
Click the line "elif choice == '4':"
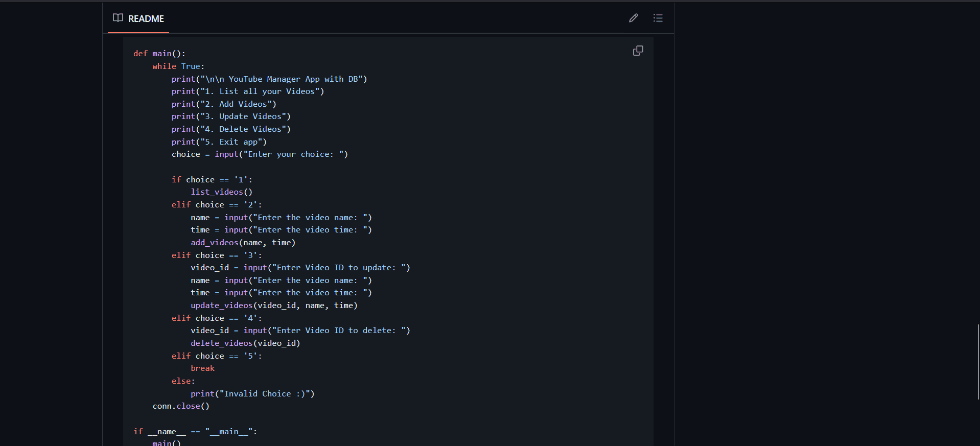pyautogui.click(x=217, y=318)
